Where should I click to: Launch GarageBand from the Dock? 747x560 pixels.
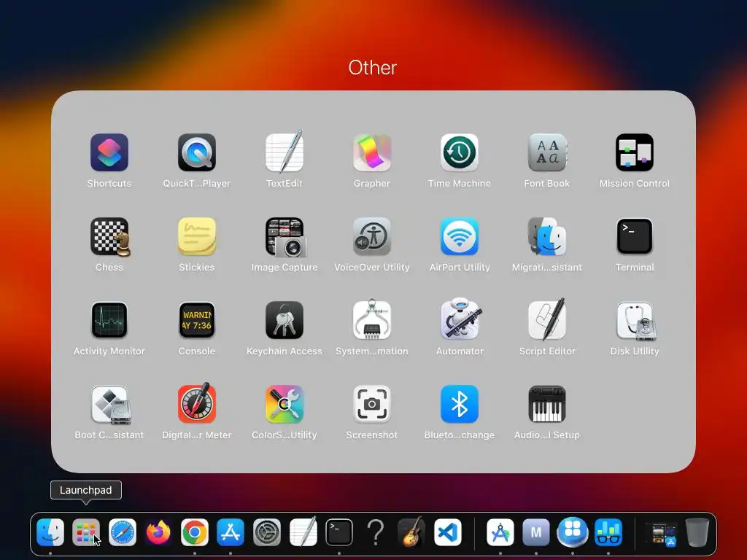(411, 532)
